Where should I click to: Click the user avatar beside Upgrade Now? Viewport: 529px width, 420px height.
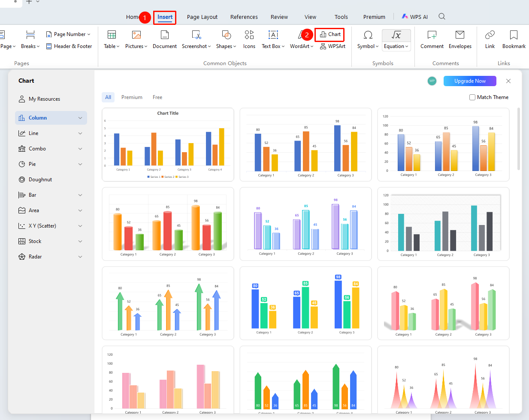pos(432,81)
